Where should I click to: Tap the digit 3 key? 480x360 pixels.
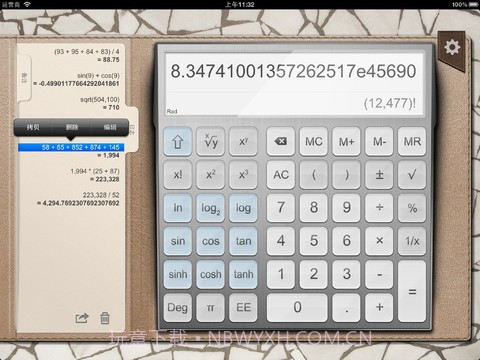click(346, 274)
